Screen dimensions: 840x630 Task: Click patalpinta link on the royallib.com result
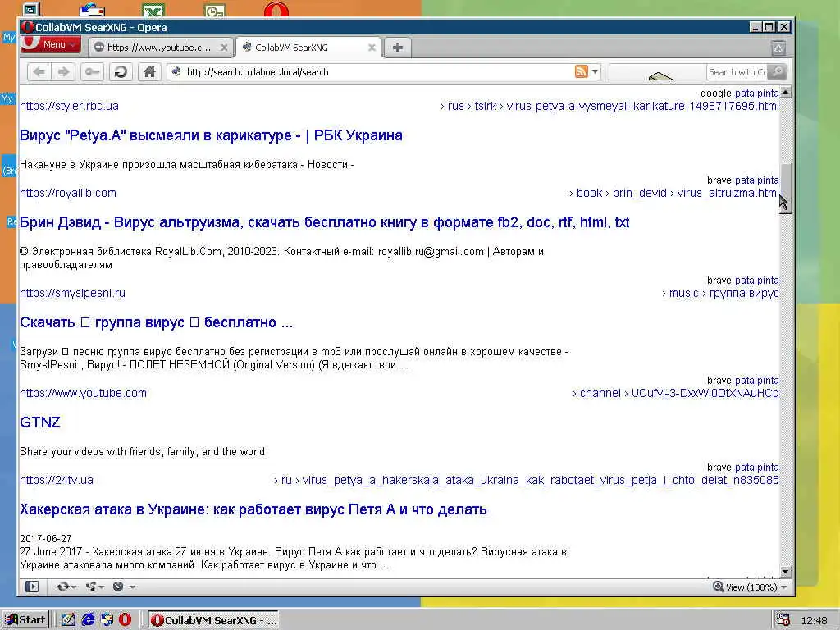[x=757, y=180]
